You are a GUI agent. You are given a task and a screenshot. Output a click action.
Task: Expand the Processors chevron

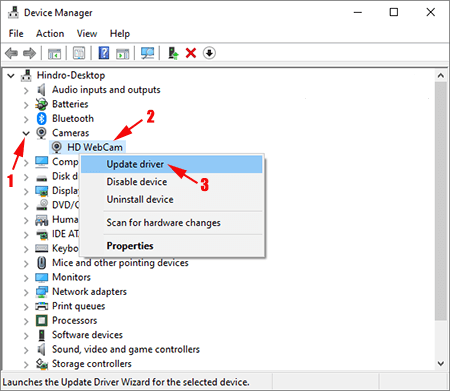pos(26,321)
